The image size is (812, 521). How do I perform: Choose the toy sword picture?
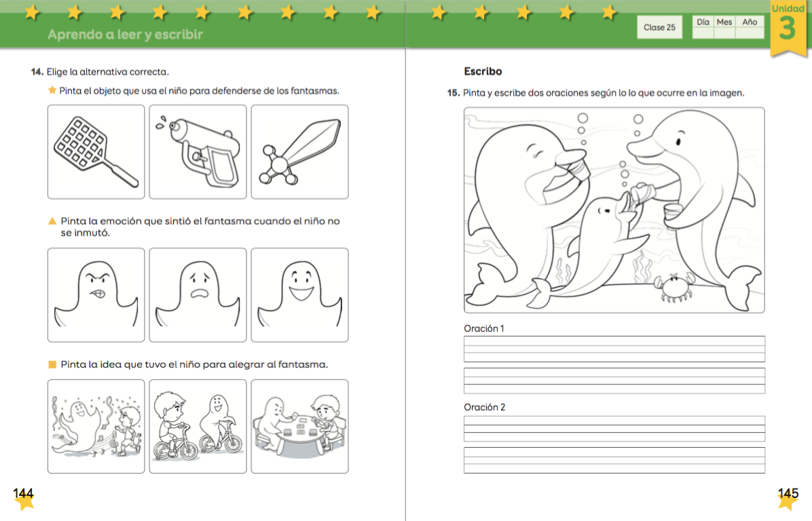[x=299, y=151]
